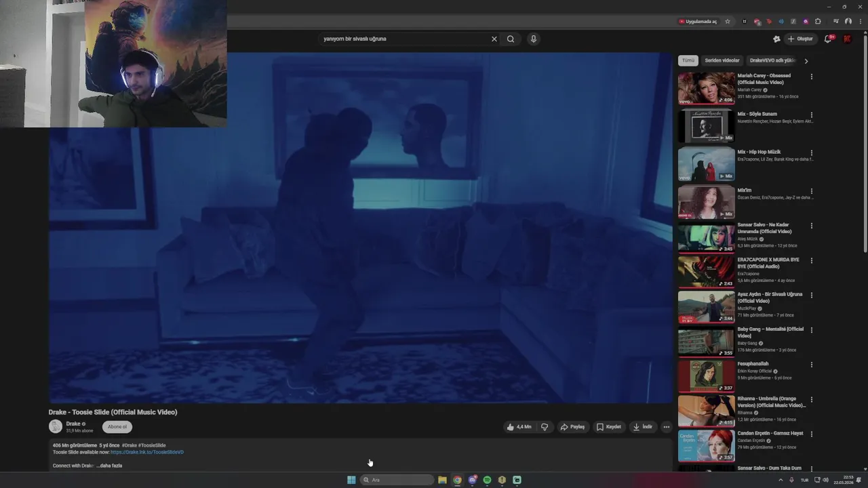
Task: Subscribe with the Abone ol button
Action: pyautogui.click(x=117, y=427)
